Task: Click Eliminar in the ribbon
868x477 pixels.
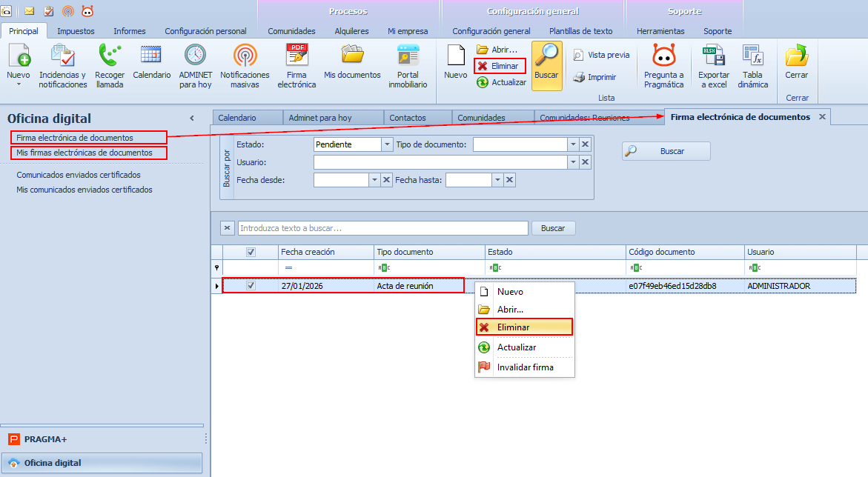Action: click(x=500, y=66)
